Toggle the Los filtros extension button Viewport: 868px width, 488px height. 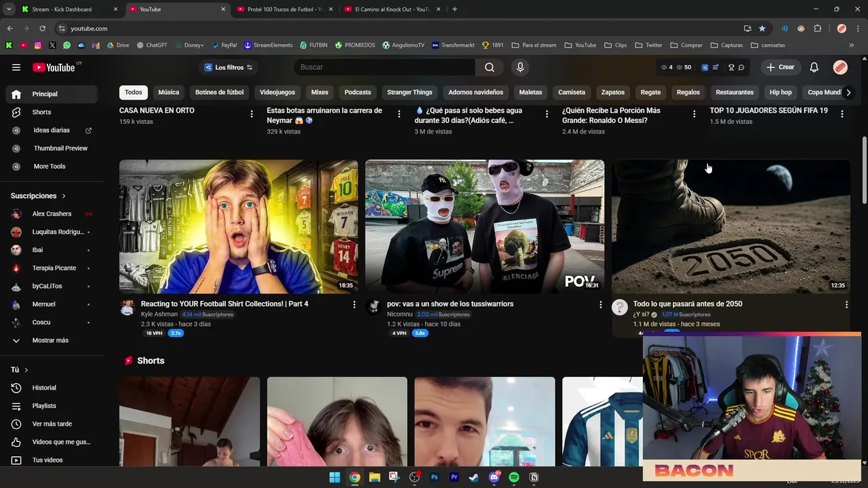pyautogui.click(x=229, y=67)
